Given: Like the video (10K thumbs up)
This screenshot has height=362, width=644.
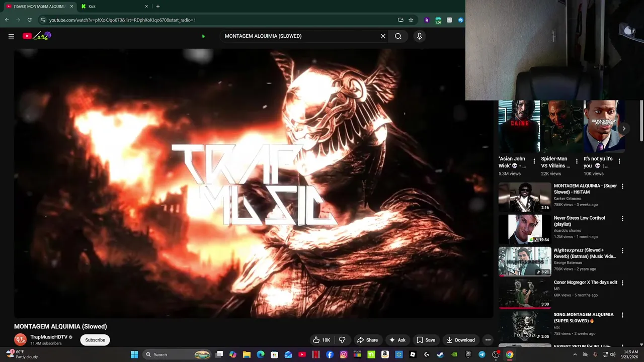Looking at the screenshot, I should pos(321,340).
